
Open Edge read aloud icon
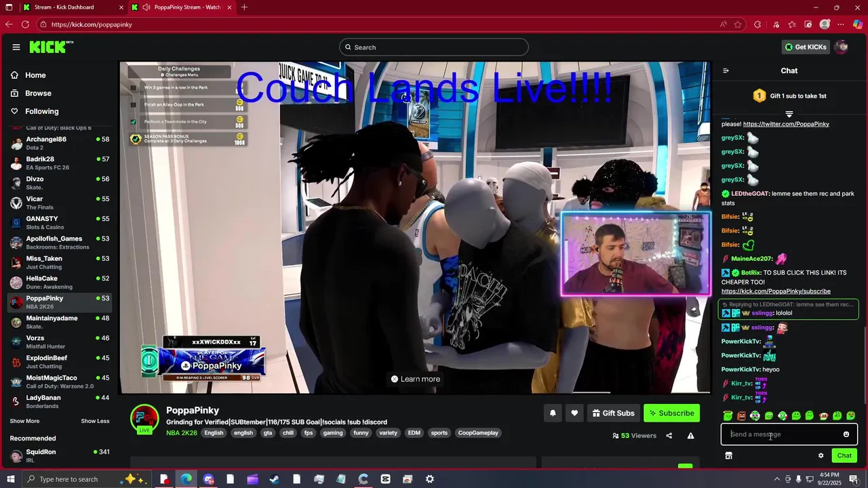724,24
